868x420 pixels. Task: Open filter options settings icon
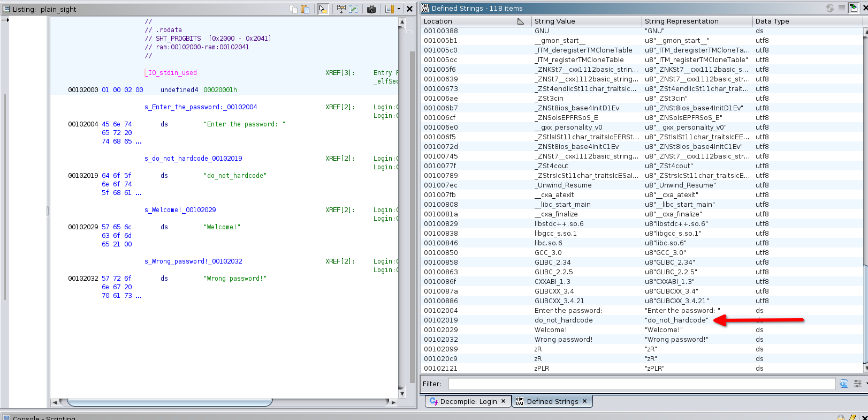[858, 384]
